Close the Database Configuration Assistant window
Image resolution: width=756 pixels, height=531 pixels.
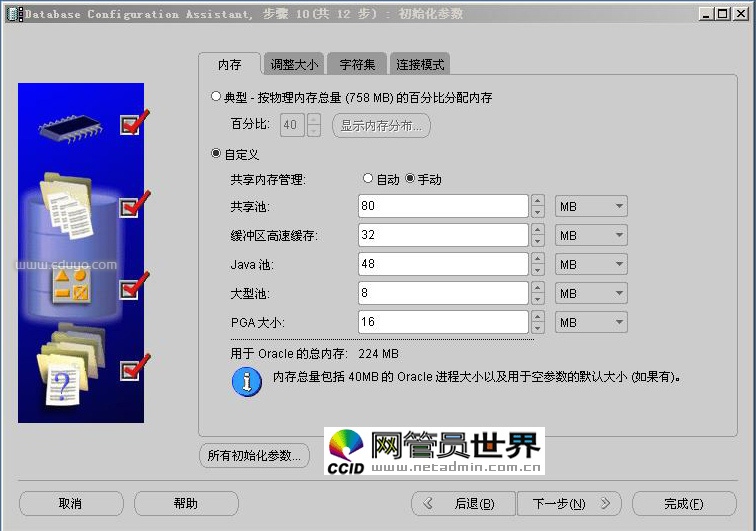pyautogui.click(x=740, y=14)
